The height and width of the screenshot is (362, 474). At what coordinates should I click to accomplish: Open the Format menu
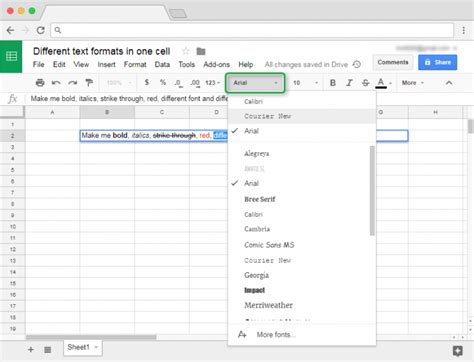135,64
